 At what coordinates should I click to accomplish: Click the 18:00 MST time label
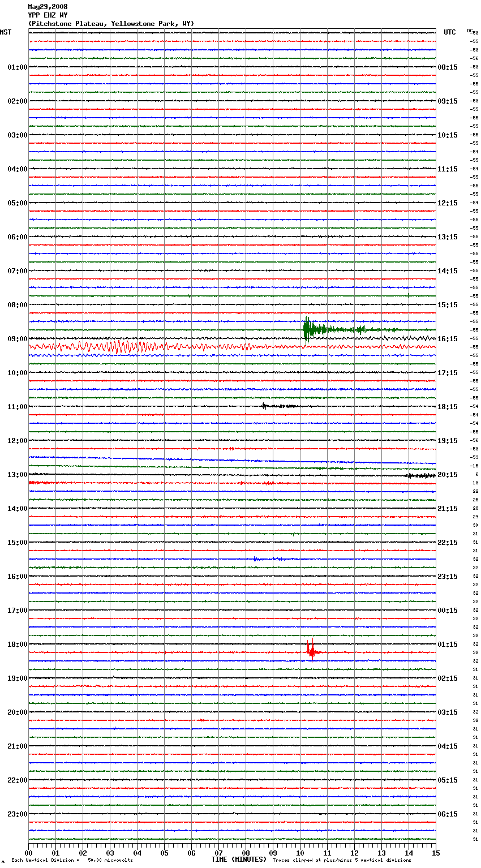pos(17,644)
